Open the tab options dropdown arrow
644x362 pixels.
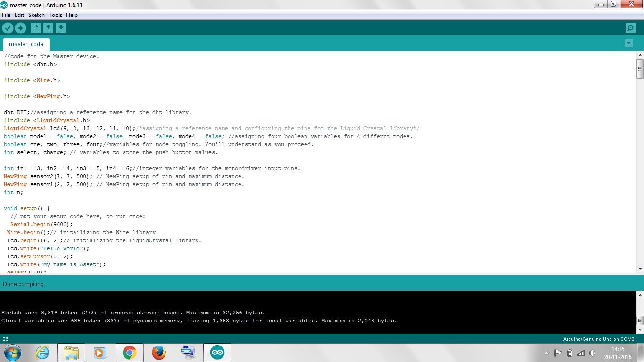tap(628, 43)
